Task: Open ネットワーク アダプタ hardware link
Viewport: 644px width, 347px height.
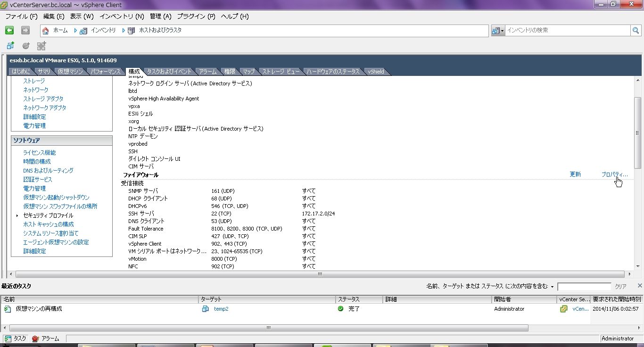Action: pos(45,108)
